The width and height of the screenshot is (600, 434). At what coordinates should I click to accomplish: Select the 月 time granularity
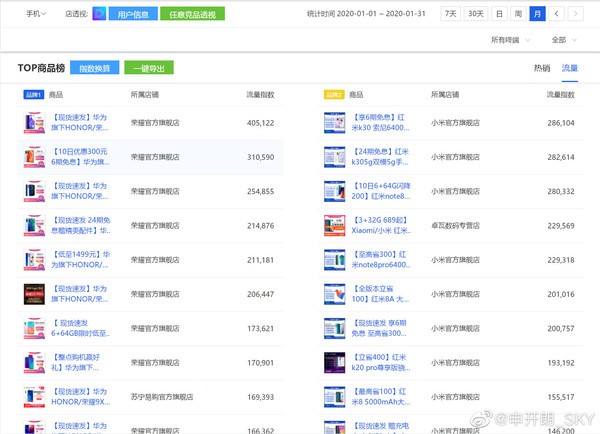point(537,14)
